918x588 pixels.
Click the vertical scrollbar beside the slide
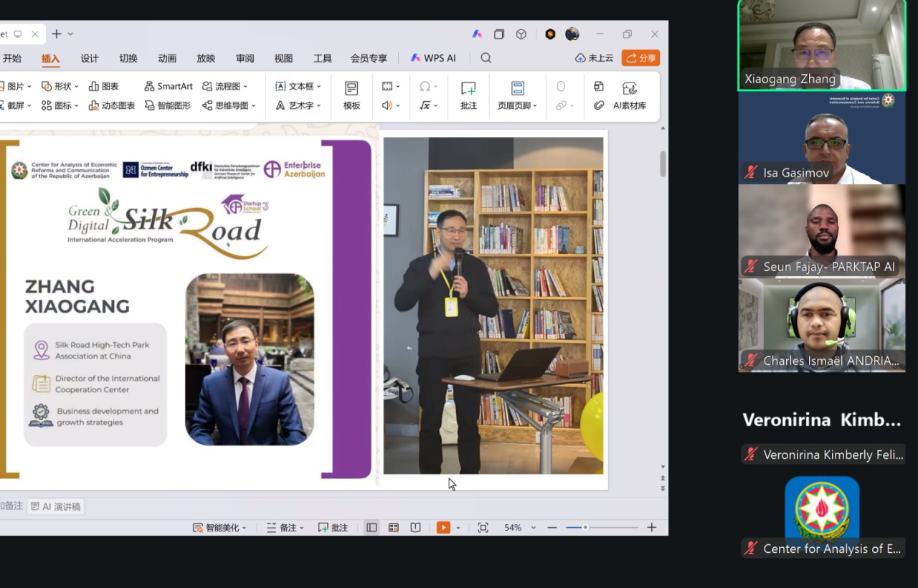coord(663,163)
